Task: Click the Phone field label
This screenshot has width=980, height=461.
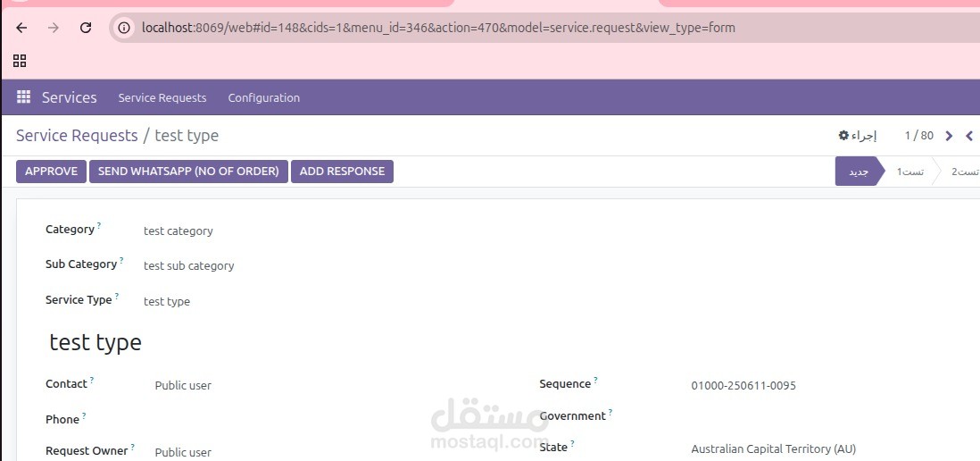Action: click(62, 419)
